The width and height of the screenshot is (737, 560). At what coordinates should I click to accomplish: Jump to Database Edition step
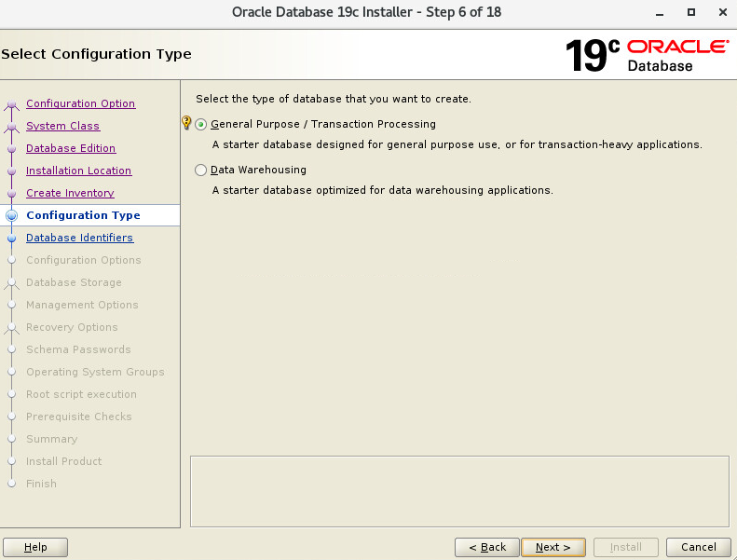tap(71, 148)
